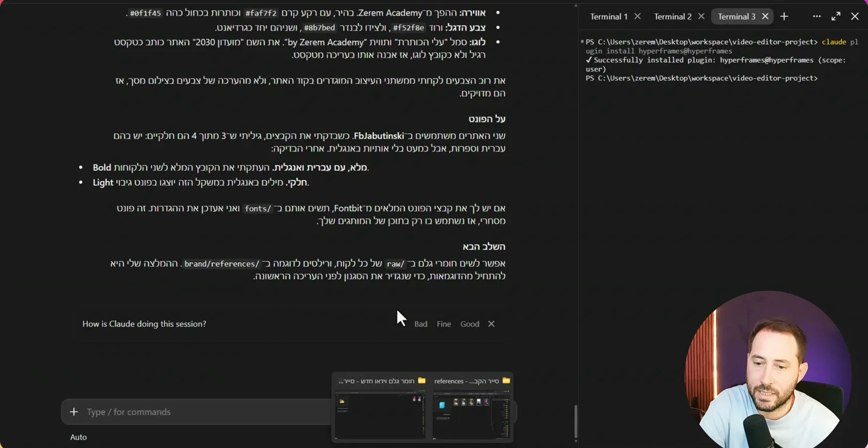Image resolution: width=868 pixels, height=448 pixels.
Task: Open the Auto mode selector
Action: click(x=78, y=437)
